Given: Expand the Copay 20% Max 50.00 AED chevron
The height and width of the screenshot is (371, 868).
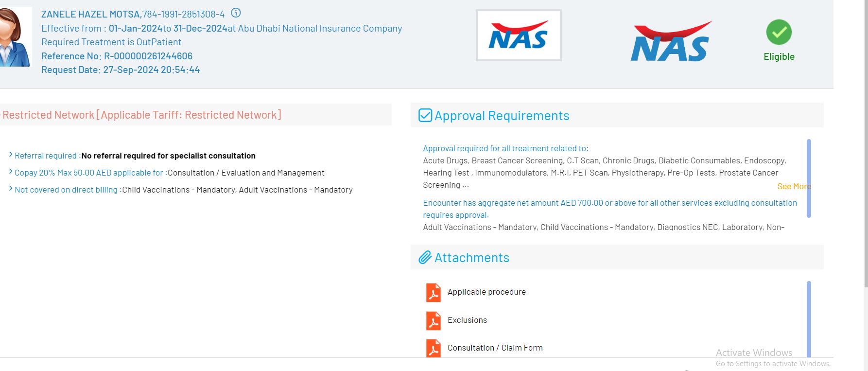Looking at the screenshot, I should click(11, 172).
